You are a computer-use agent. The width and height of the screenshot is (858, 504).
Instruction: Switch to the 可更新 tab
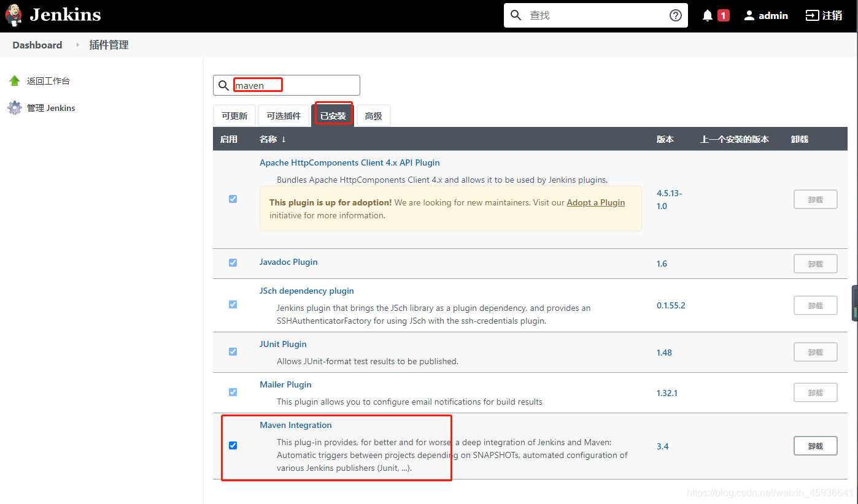click(x=234, y=116)
